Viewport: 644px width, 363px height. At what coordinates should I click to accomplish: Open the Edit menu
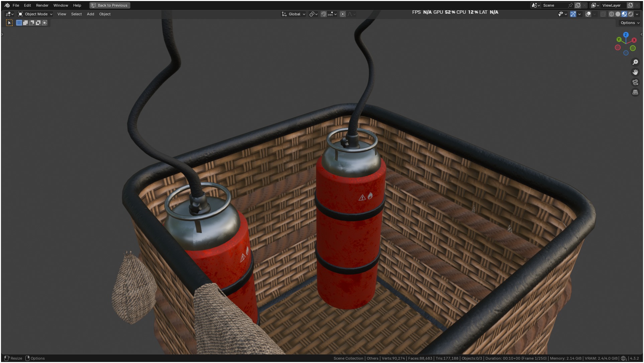27,5
